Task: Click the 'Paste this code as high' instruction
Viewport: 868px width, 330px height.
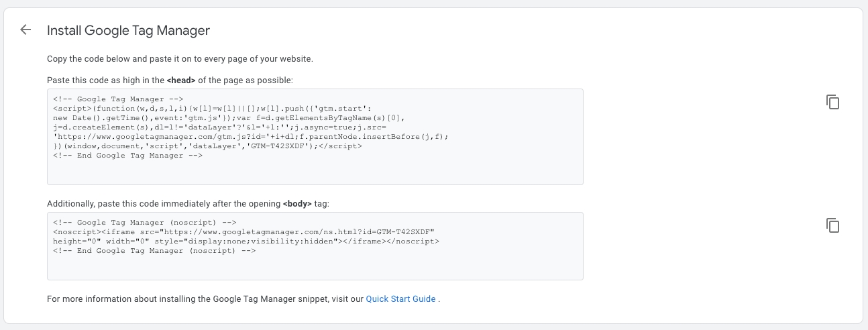Action: click(170, 80)
